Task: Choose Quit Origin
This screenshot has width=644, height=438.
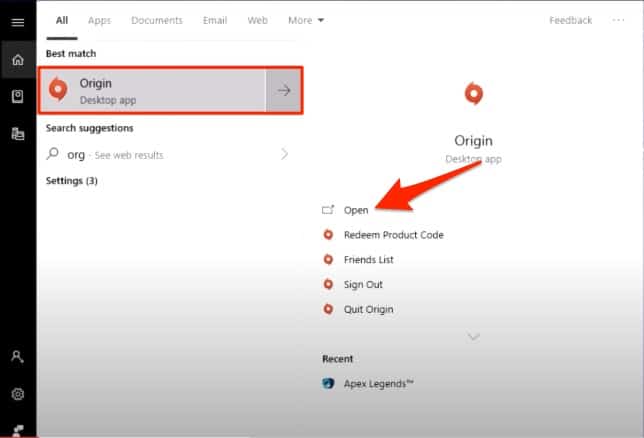Action: [x=368, y=309]
